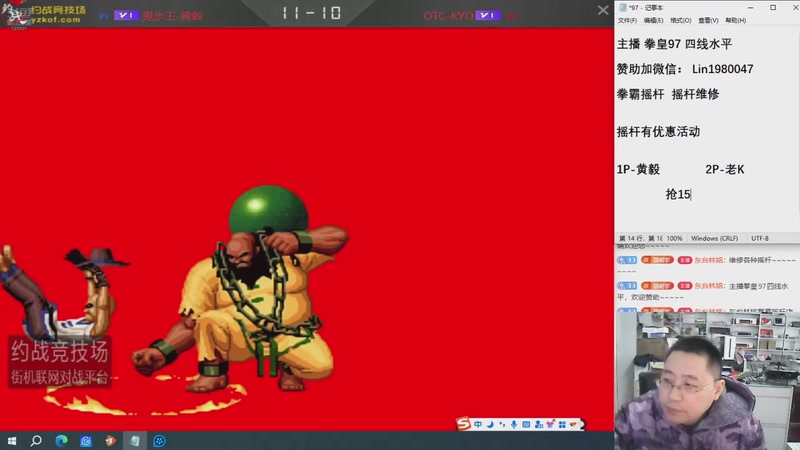Click the yzkof.com platform logo
This screenshot has height=450, width=800.
pyautogui.click(x=43, y=14)
